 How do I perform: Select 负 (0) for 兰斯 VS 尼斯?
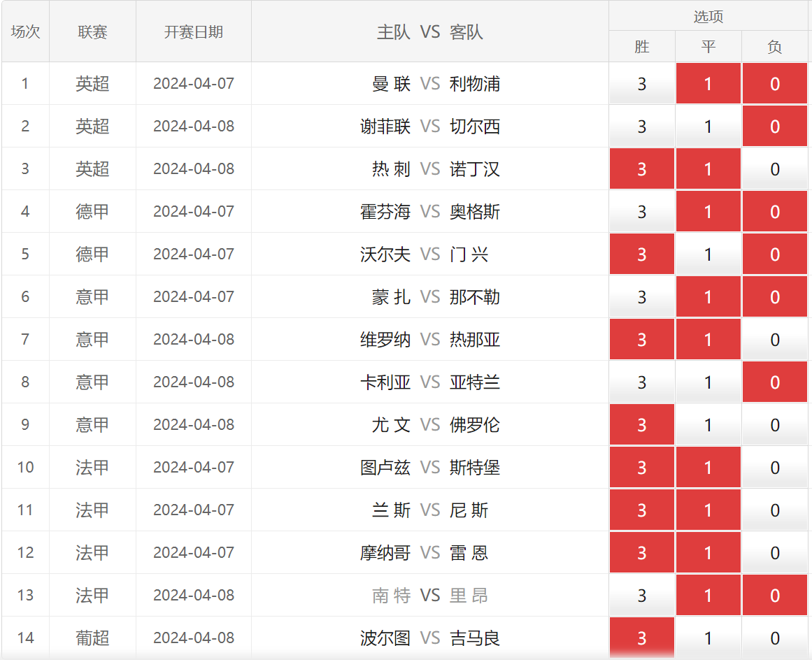775,510
